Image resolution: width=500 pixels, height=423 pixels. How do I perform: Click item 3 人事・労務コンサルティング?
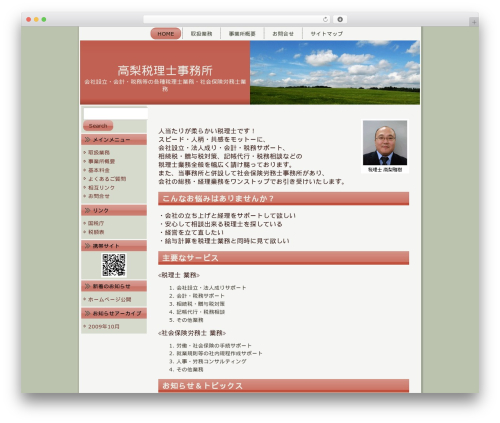tap(211, 361)
